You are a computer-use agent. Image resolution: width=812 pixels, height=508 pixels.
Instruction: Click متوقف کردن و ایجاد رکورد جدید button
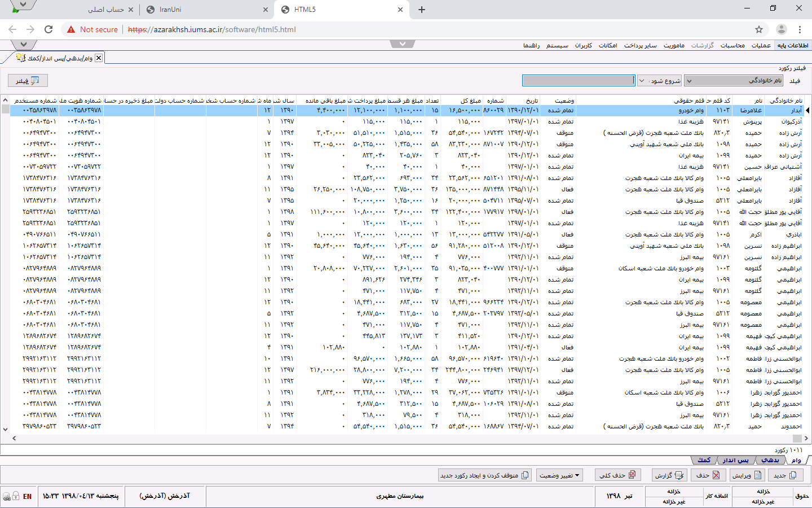pos(484,475)
